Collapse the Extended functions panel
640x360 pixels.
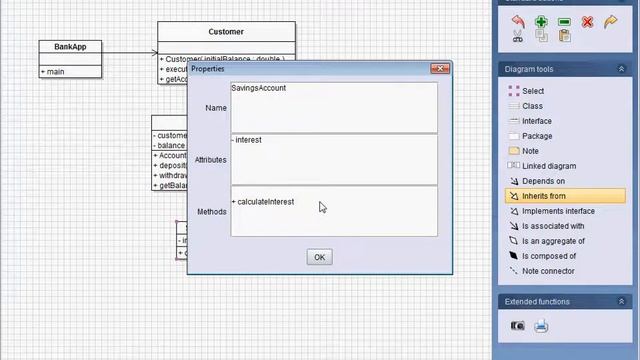coord(621,302)
